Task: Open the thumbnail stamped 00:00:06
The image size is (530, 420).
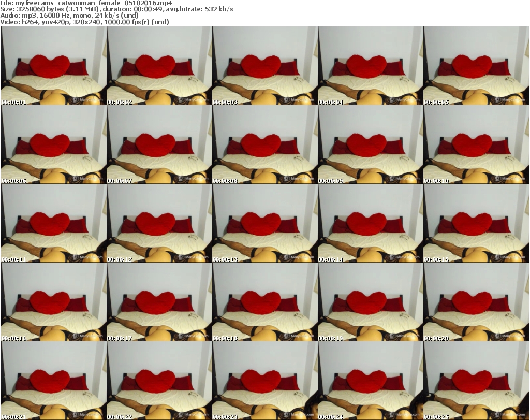Action: 54,144
